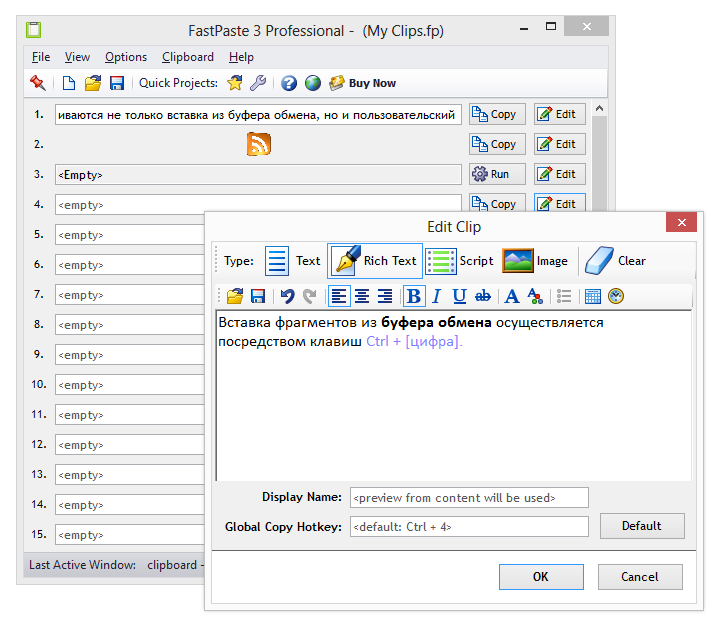Select Rich Text clip type

(x=375, y=261)
